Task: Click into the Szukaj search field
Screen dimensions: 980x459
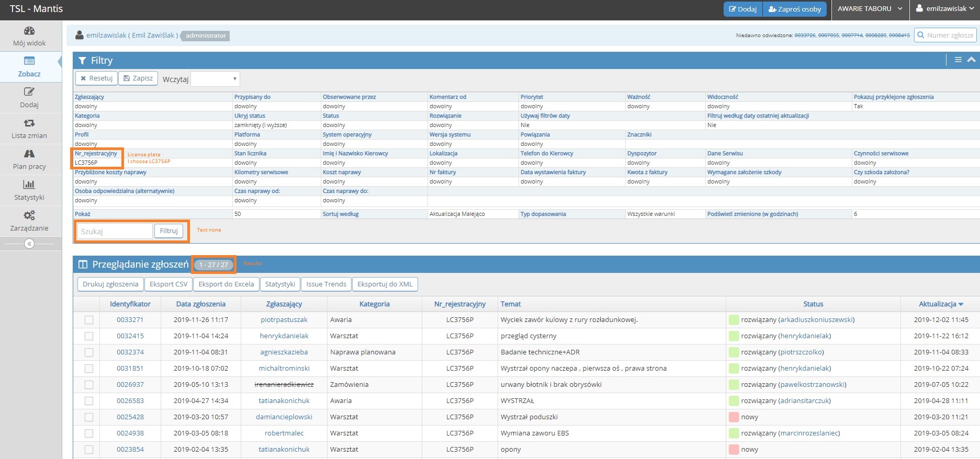Action: pyautogui.click(x=115, y=231)
